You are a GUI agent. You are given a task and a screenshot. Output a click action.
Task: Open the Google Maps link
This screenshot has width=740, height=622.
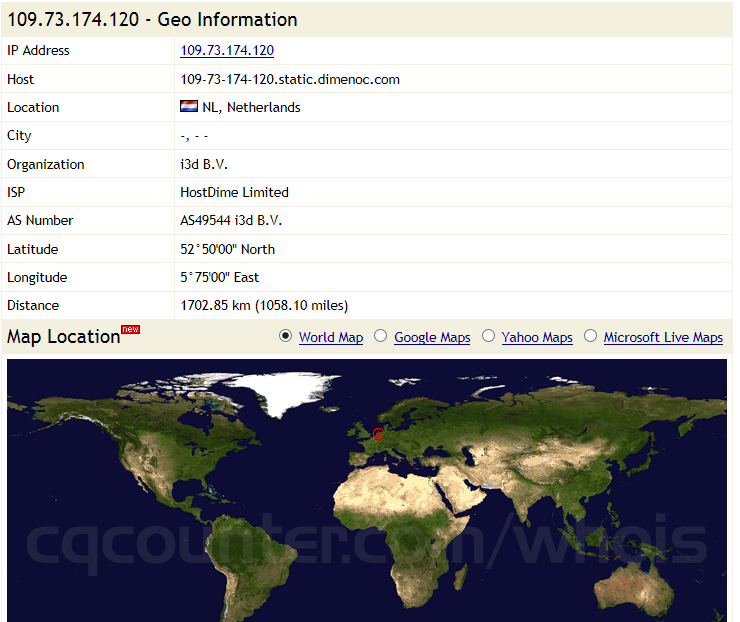[x=432, y=337]
